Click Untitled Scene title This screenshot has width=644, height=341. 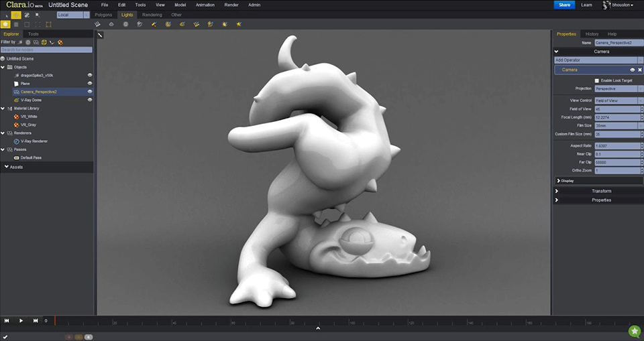(x=68, y=5)
